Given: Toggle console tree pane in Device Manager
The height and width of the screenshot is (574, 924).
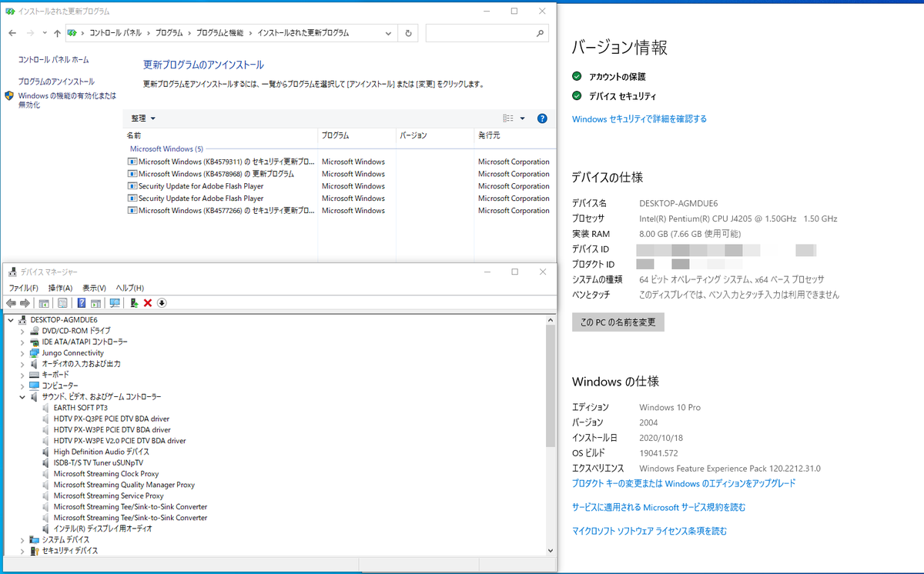Looking at the screenshot, I should [44, 303].
